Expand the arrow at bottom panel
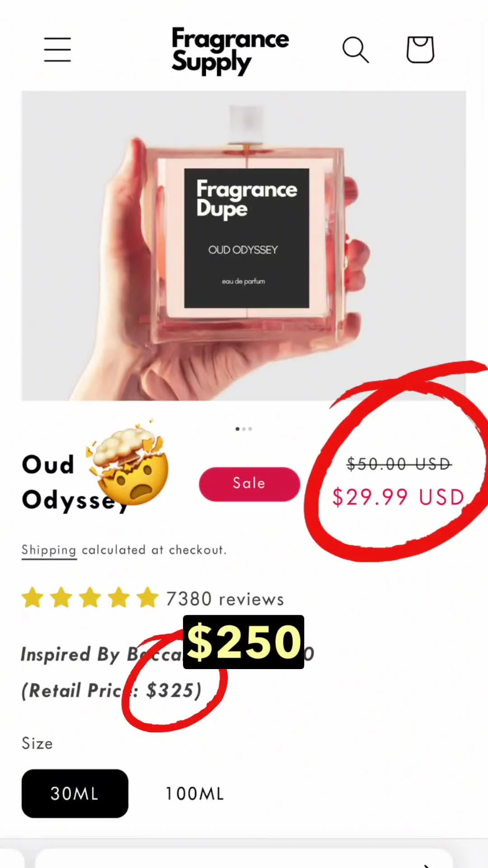The width and height of the screenshot is (488, 868). click(x=426, y=865)
